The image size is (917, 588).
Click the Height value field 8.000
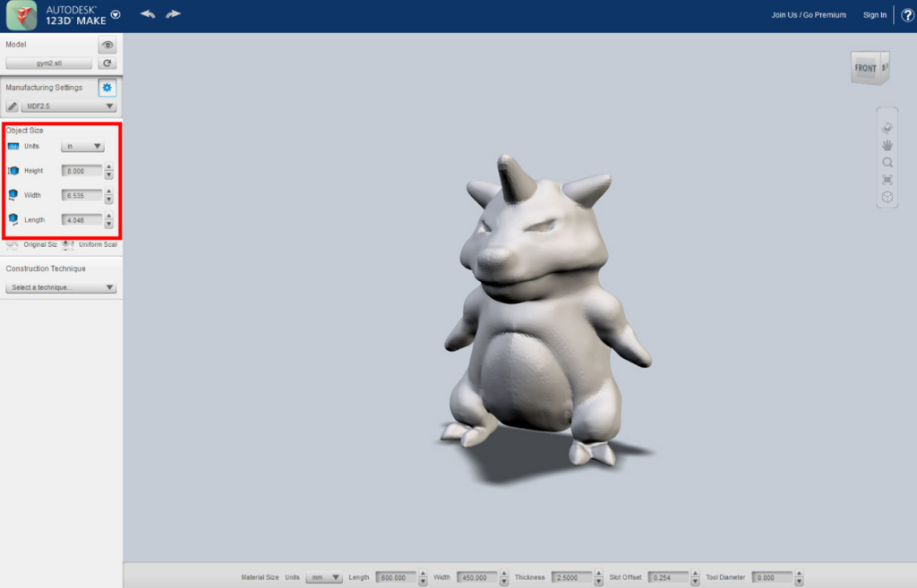[x=81, y=171]
